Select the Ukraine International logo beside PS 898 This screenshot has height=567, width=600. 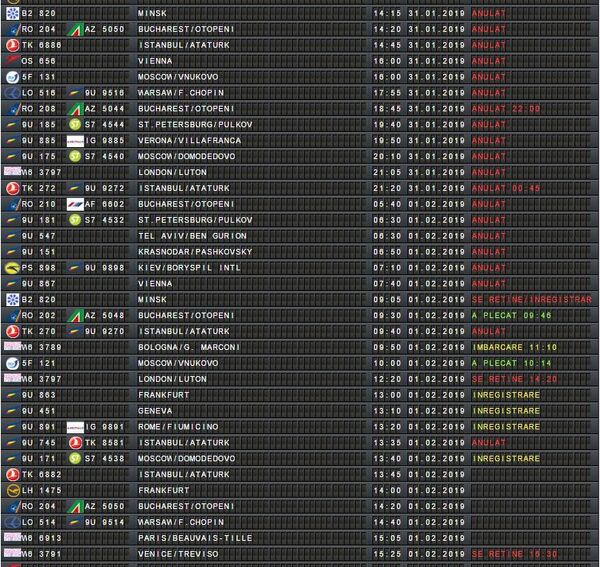click(x=12, y=268)
